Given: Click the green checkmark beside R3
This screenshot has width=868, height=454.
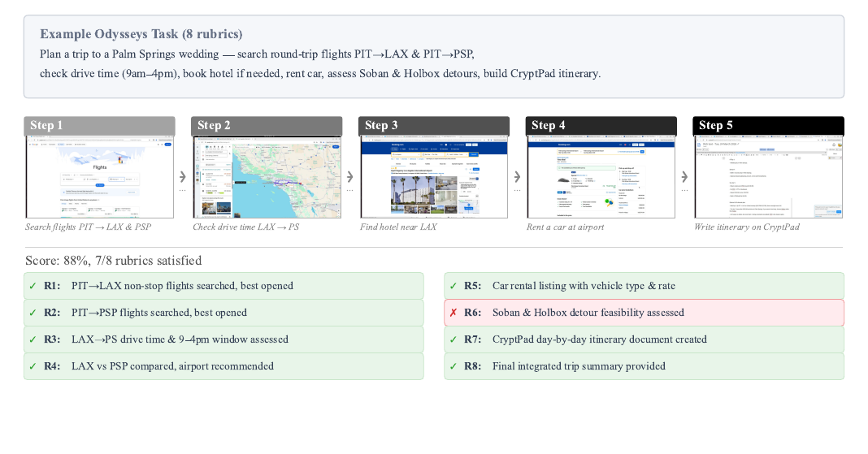Looking at the screenshot, I should pos(33,339).
